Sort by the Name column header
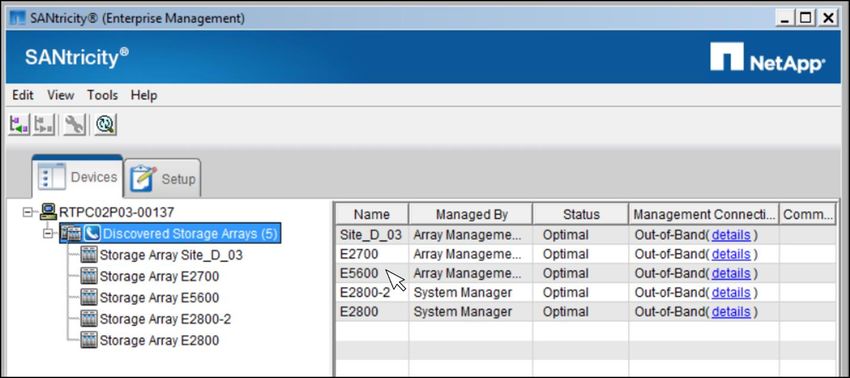850x378 pixels. click(x=372, y=214)
